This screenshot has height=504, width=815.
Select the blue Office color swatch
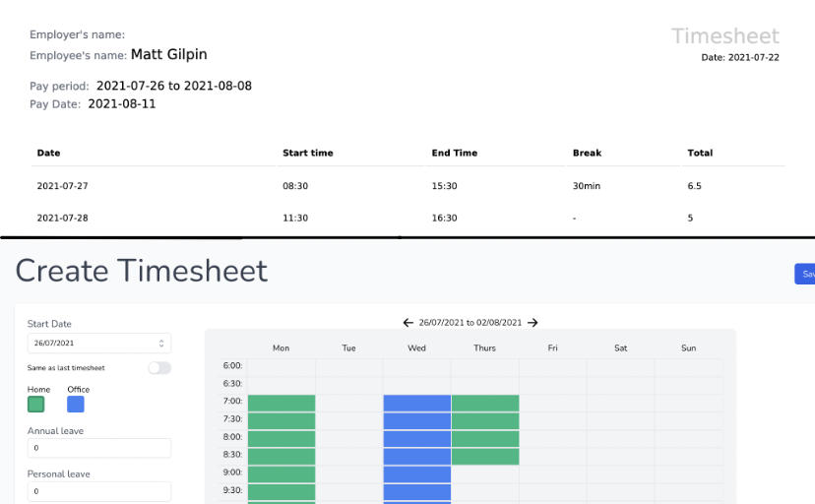coord(76,404)
